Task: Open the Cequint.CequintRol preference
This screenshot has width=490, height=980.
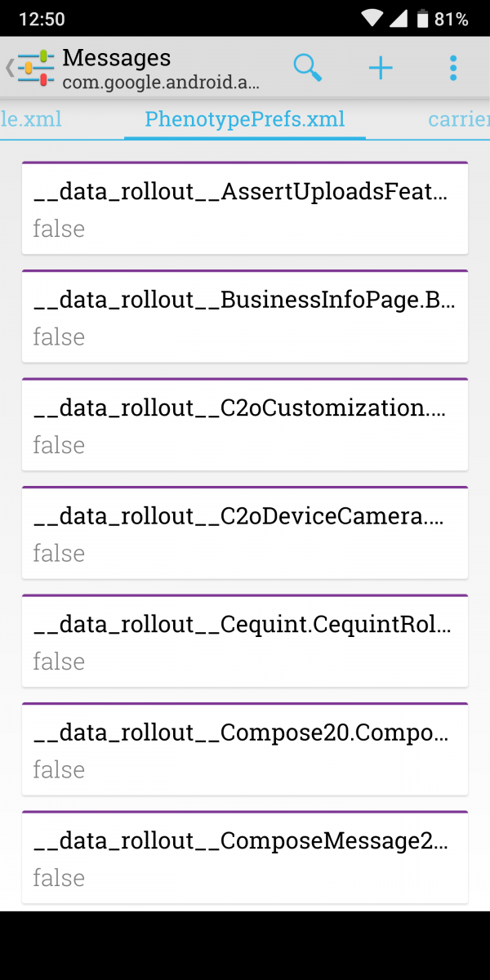Action: click(244, 641)
